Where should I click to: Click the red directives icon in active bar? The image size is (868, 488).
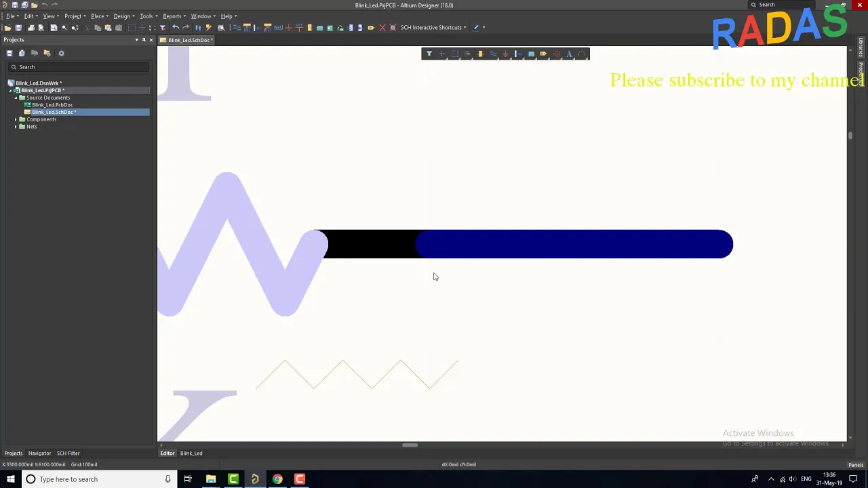557,54
